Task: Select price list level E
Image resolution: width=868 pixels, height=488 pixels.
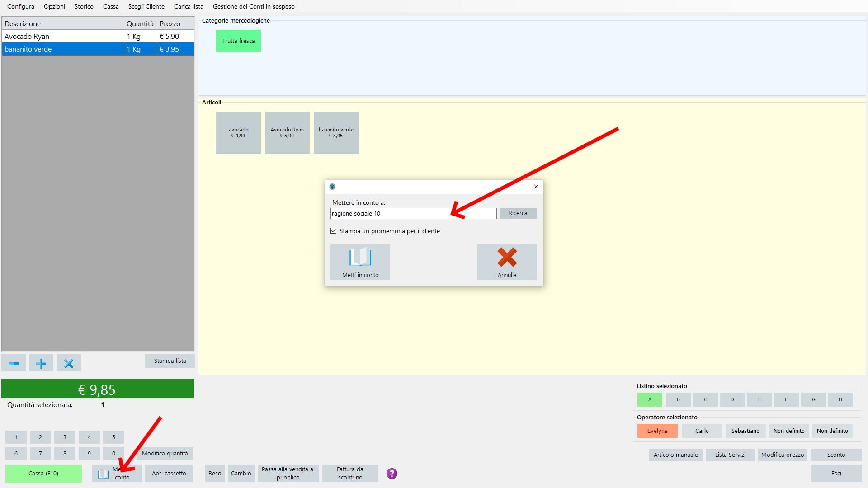Action: [759, 399]
